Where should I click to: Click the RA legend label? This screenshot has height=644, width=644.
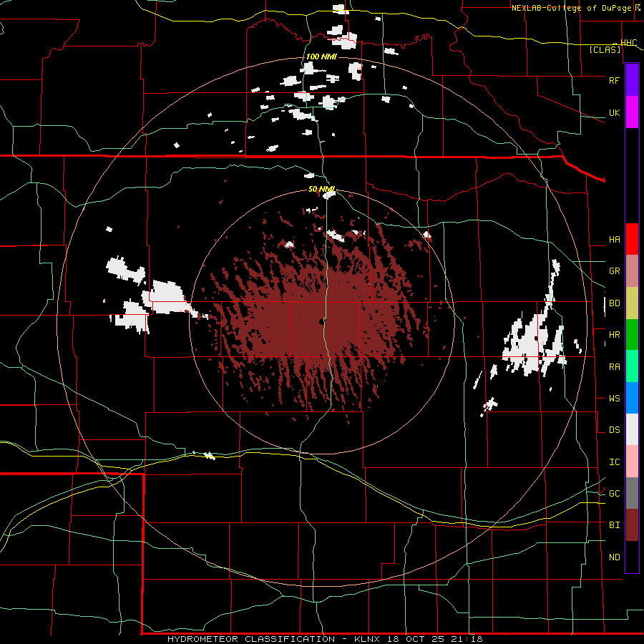(x=614, y=367)
